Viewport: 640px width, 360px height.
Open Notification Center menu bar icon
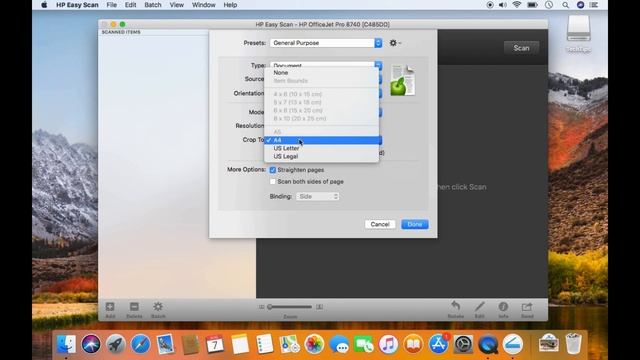(x=594, y=5)
